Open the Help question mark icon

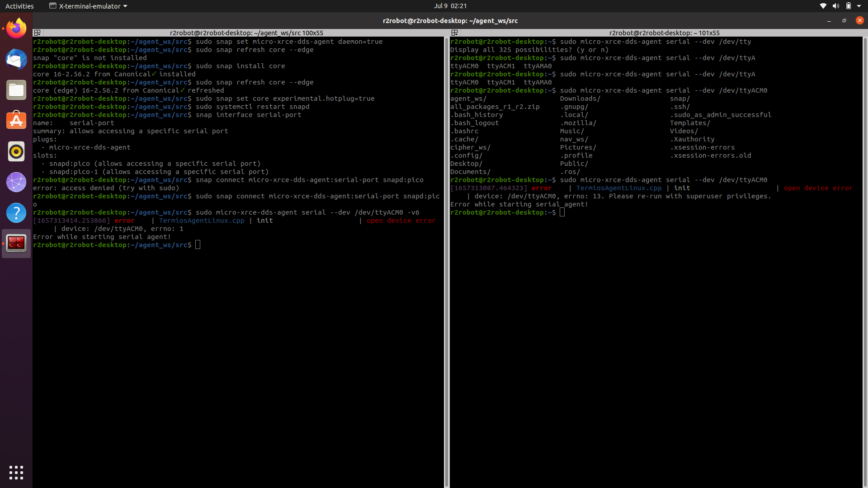[16, 213]
